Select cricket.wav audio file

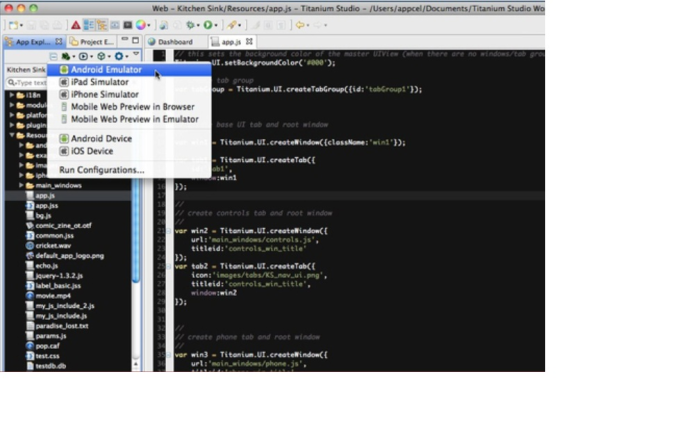(53, 246)
